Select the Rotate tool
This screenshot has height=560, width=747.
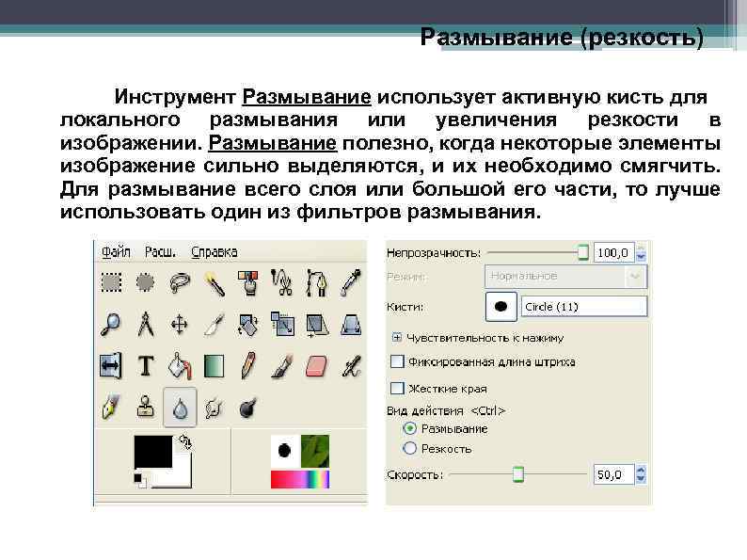coord(247,325)
